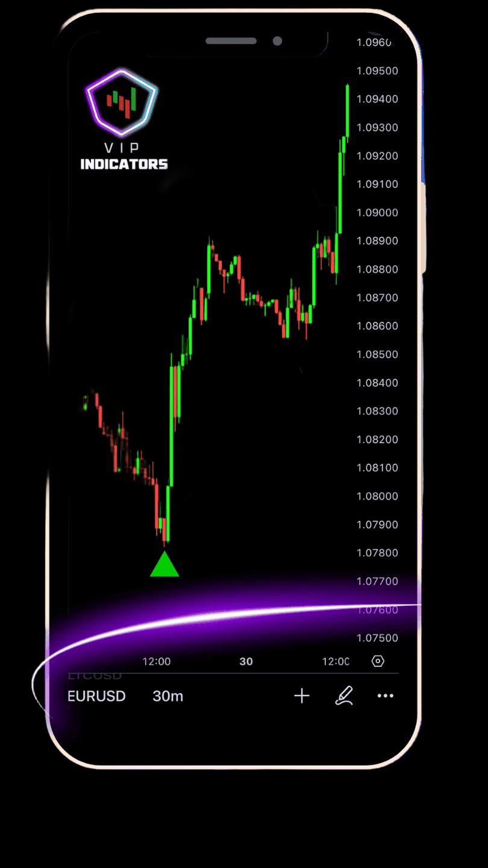Viewport: 488px width, 868px height.
Task: Tap the plus icon to add indicator
Action: point(302,696)
